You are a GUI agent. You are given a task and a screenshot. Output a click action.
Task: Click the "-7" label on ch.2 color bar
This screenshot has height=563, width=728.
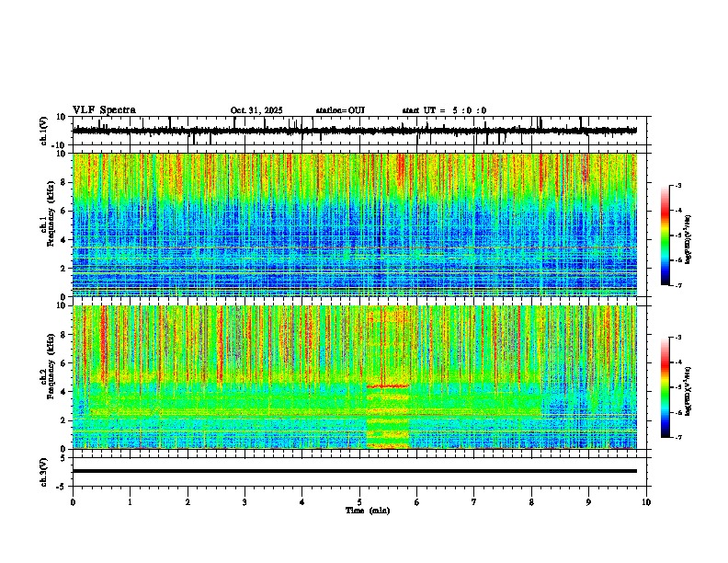[x=678, y=437]
